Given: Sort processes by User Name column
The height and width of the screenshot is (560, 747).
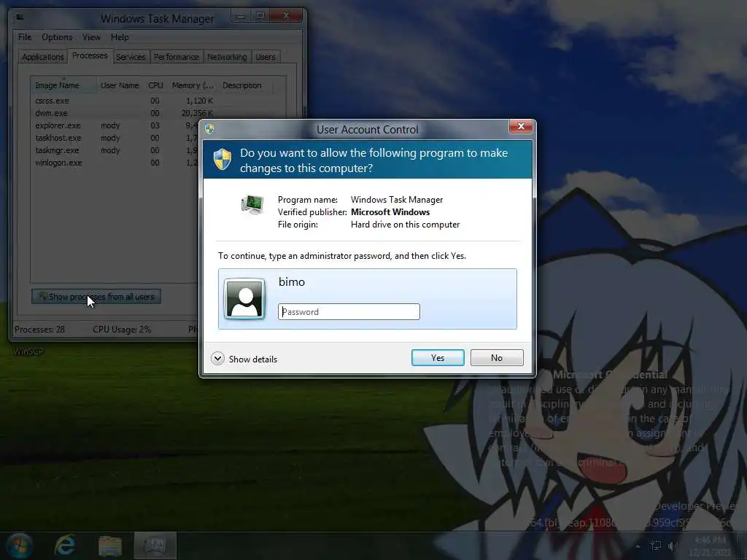Looking at the screenshot, I should pyautogui.click(x=120, y=85).
